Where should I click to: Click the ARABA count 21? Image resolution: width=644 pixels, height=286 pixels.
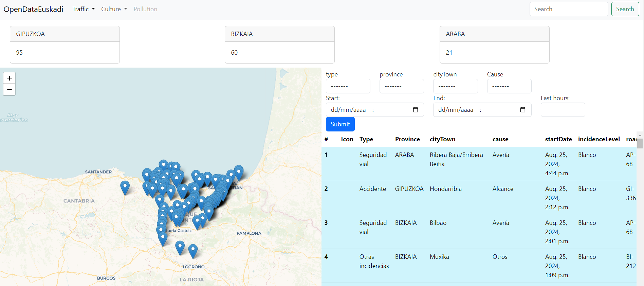coord(449,53)
